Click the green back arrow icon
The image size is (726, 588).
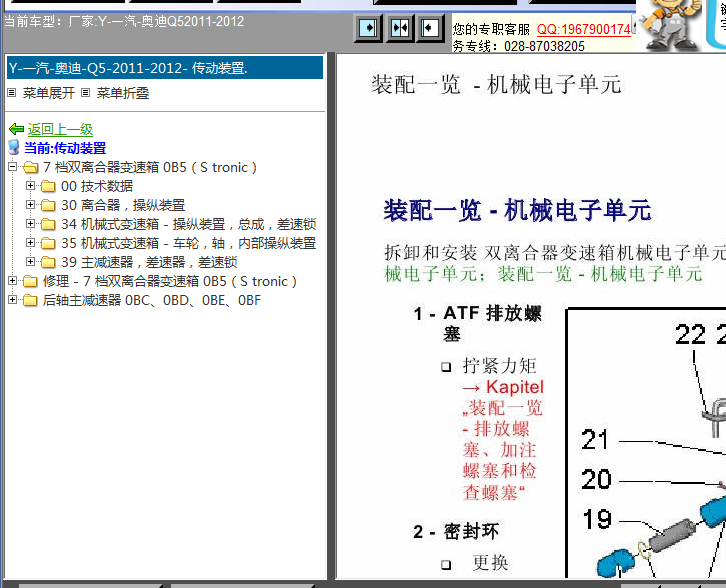pyautogui.click(x=17, y=129)
